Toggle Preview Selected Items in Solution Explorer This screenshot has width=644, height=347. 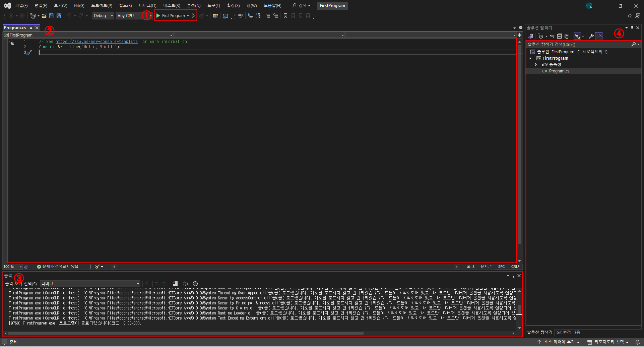click(599, 36)
